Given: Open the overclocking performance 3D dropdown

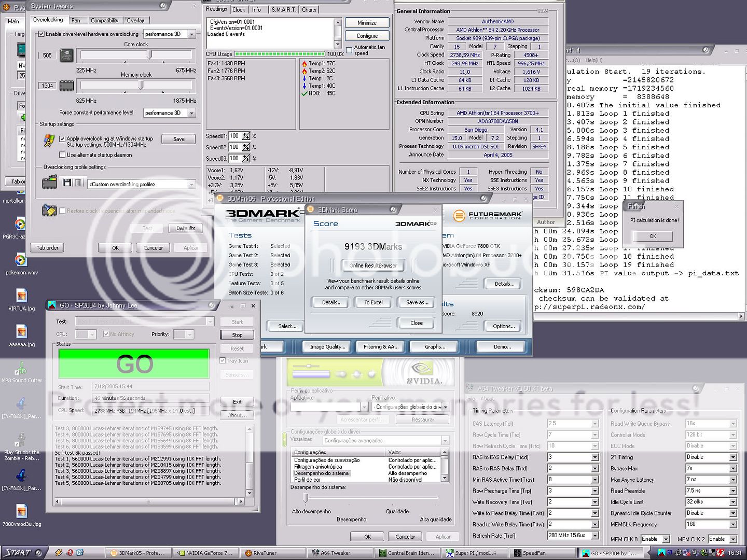Looking at the screenshot, I should click(x=191, y=34).
